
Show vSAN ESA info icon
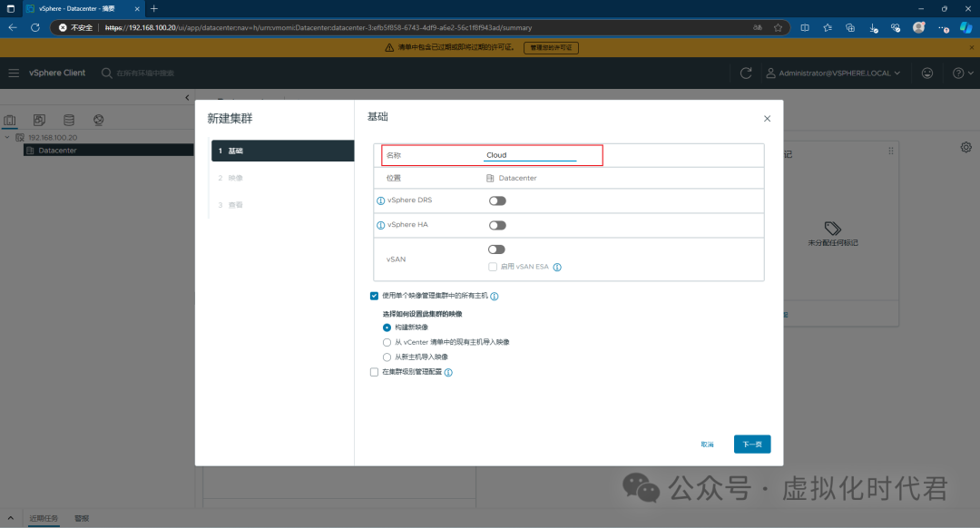point(557,268)
